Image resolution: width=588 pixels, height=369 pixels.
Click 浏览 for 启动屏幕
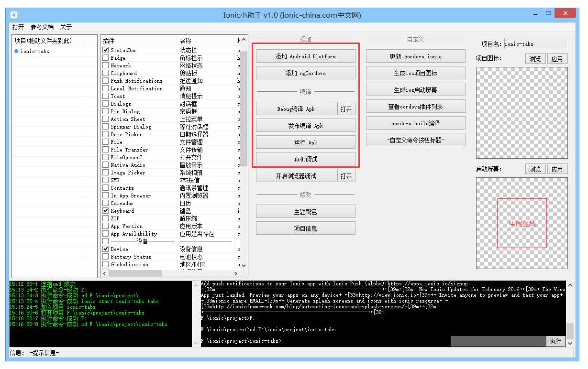point(535,169)
